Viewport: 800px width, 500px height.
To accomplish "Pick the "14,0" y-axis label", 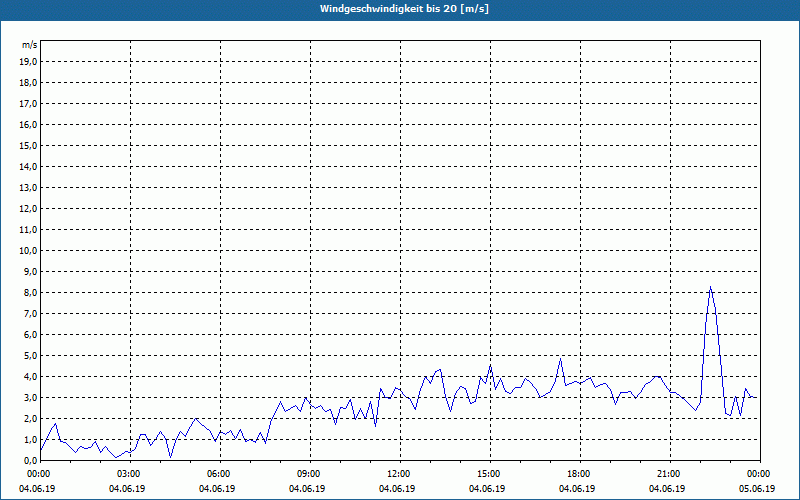I will click(x=28, y=167).
